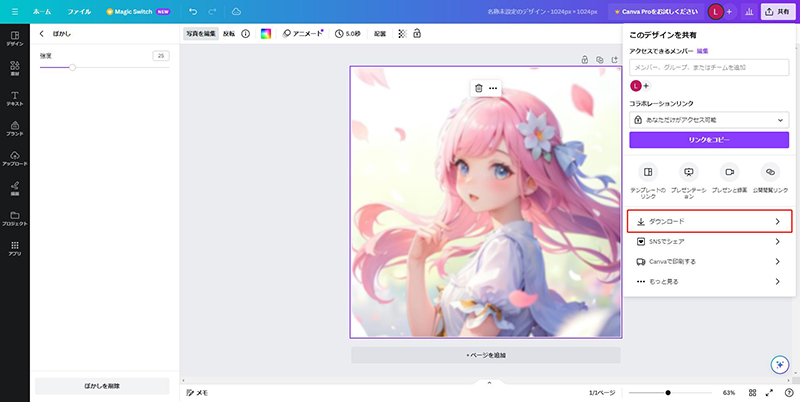The image size is (800, 402).
Task: Lock the page above canvas
Action: [x=585, y=60]
